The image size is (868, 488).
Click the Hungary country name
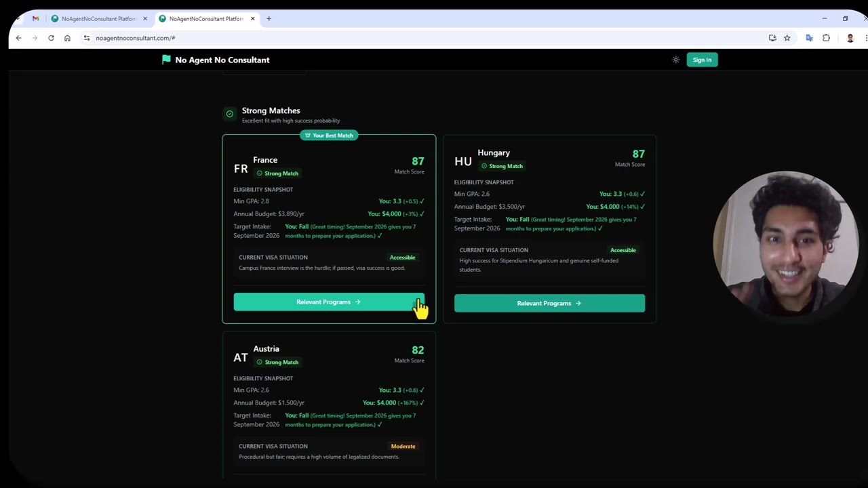point(494,153)
